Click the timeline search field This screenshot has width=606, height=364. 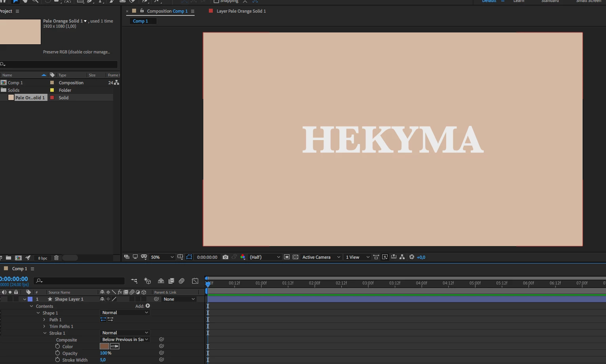click(x=80, y=281)
